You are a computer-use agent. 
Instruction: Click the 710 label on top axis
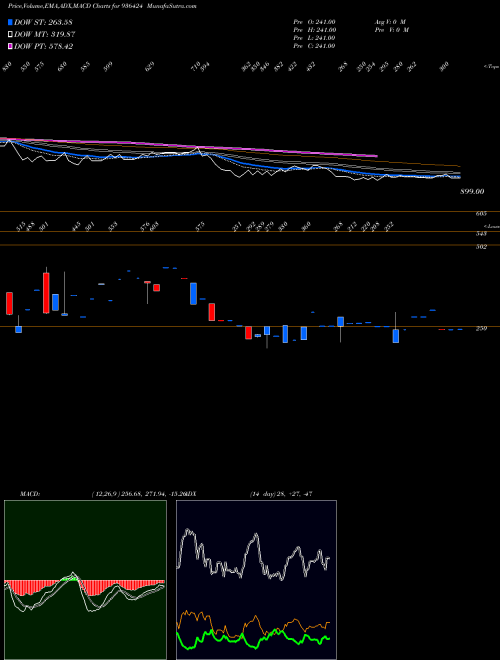pyautogui.click(x=196, y=67)
